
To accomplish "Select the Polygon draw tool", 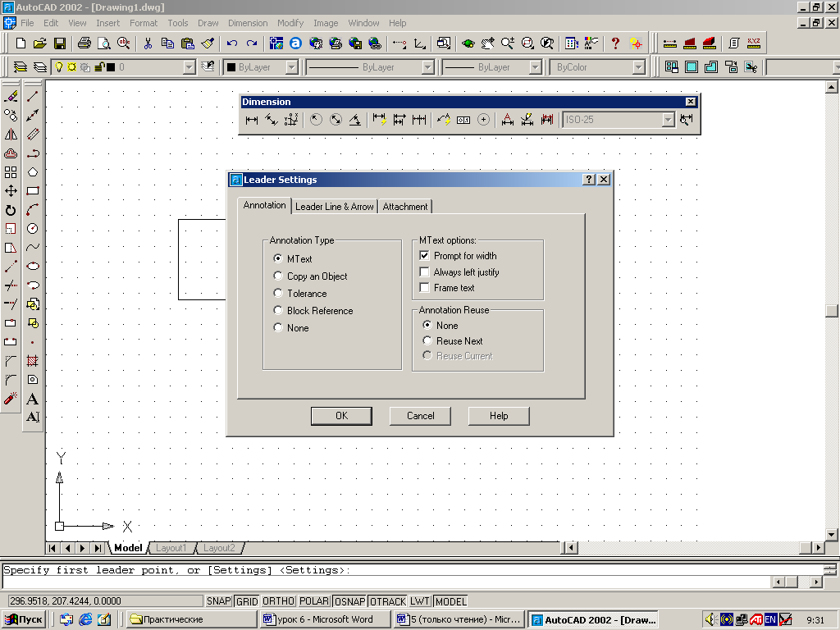I will (x=33, y=172).
